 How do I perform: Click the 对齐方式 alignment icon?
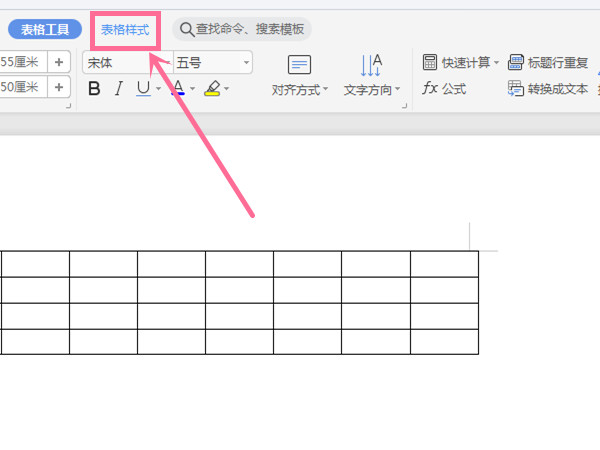[x=299, y=65]
